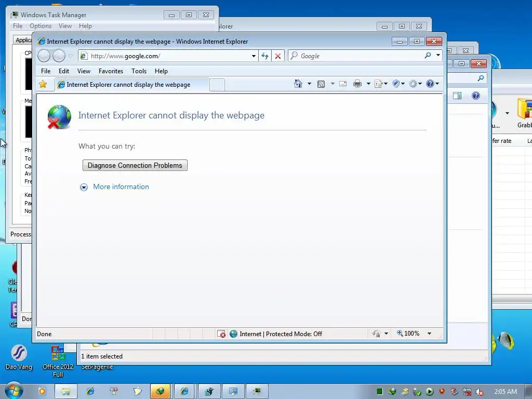
Task: Open the Feeds dropdown arrow
Action: (x=332, y=84)
